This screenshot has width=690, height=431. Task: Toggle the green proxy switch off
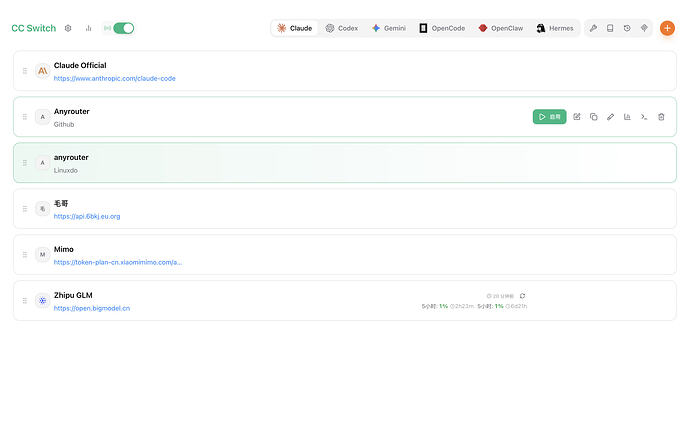click(124, 28)
